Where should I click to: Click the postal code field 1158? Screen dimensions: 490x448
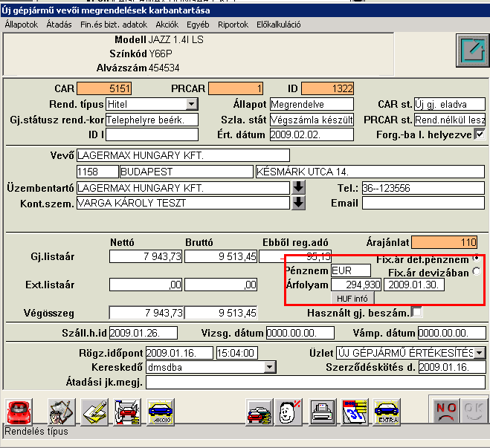tap(97, 172)
